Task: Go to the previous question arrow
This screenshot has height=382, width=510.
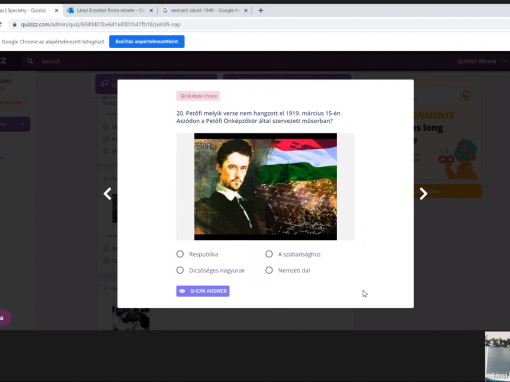Action: [107, 194]
